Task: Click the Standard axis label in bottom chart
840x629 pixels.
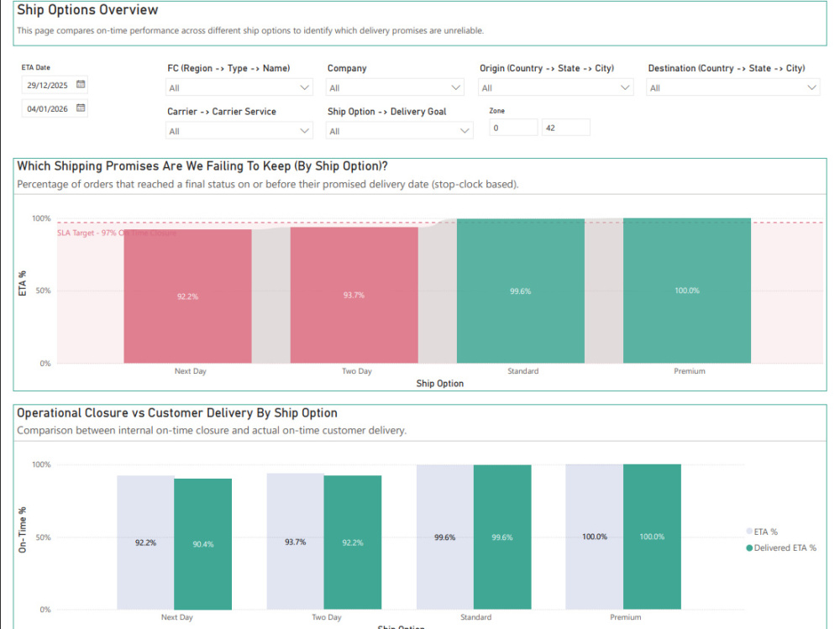Action: point(475,617)
